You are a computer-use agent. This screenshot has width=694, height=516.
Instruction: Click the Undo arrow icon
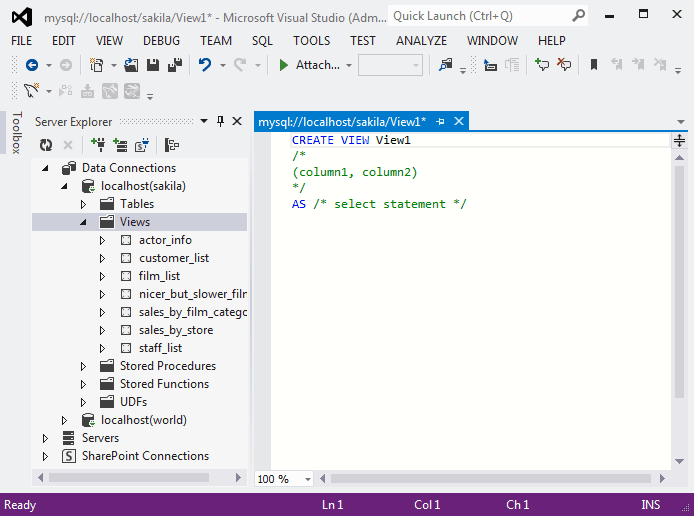(204, 65)
